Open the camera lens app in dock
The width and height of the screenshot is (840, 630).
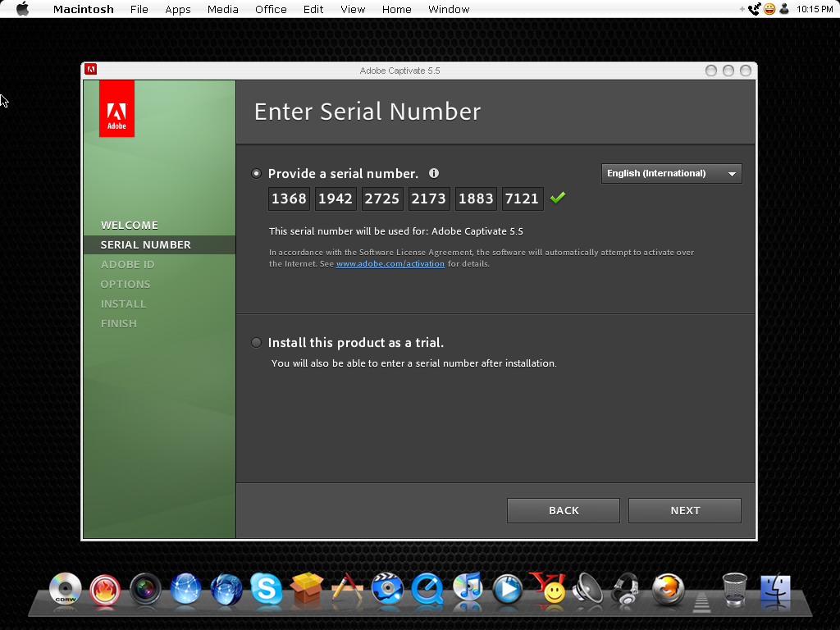click(145, 589)
